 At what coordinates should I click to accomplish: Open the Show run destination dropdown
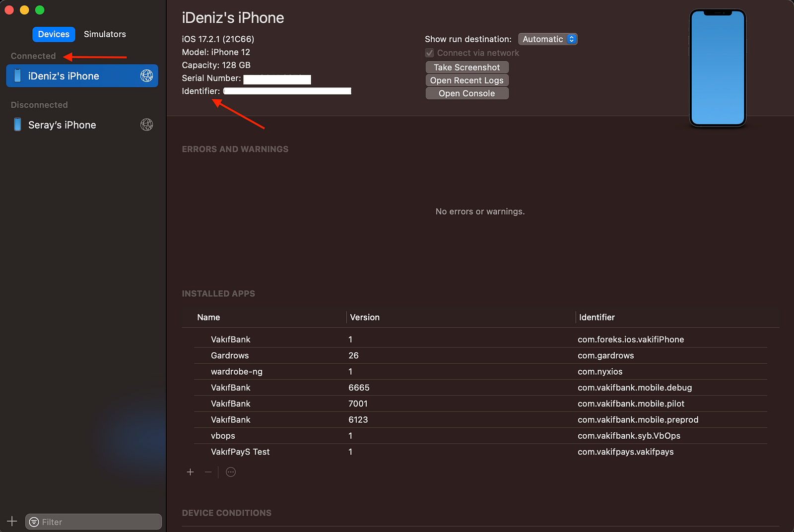pos(547,39)
